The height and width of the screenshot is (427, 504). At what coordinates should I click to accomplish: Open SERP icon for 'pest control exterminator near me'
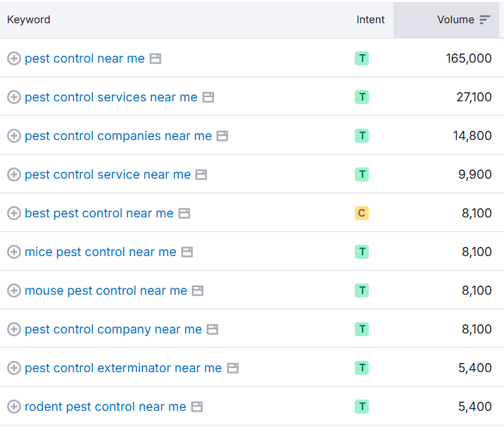click(233, 368)
